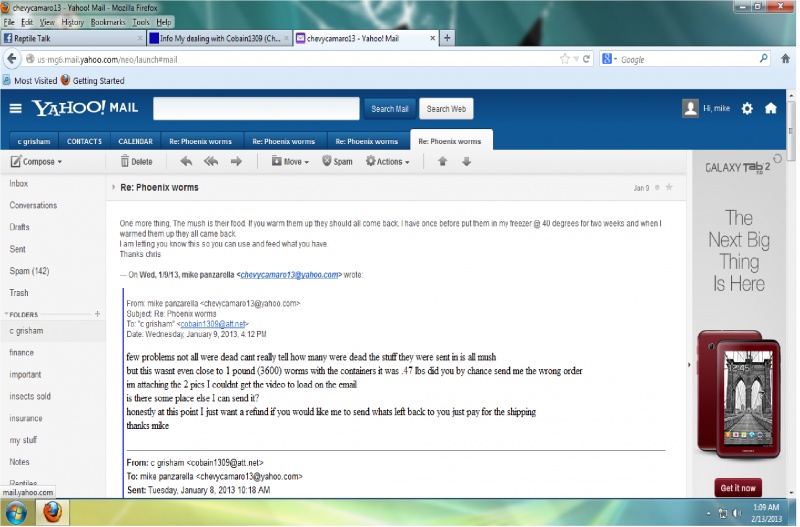800x527 pixels.
Task: Click the volume icon in system tray
Action: [x=737, y=513]
